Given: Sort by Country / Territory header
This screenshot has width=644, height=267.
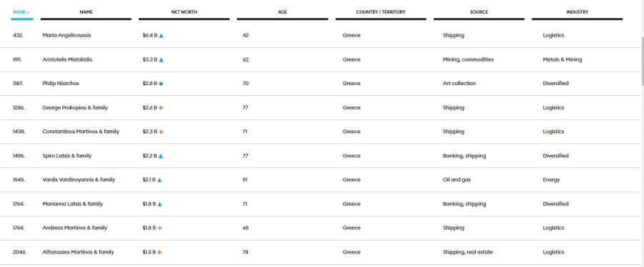Looking at the screenshot, I should tap(381, 12).
